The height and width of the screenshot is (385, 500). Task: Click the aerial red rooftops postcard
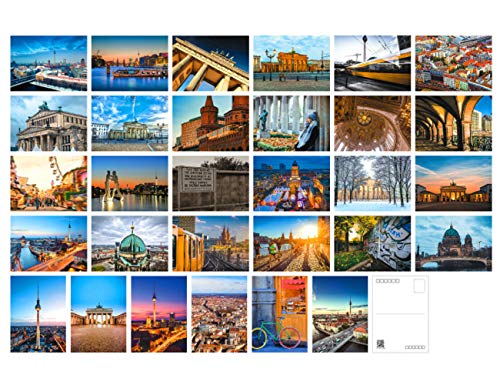click(x=454, y=63)
